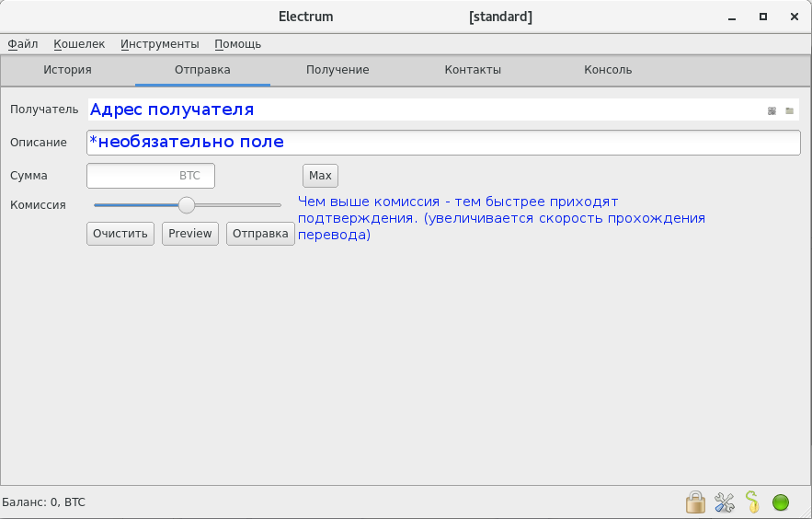The image size is (812, 519).
Task: Open the Помощь menu
Action: tap(237, 43)
